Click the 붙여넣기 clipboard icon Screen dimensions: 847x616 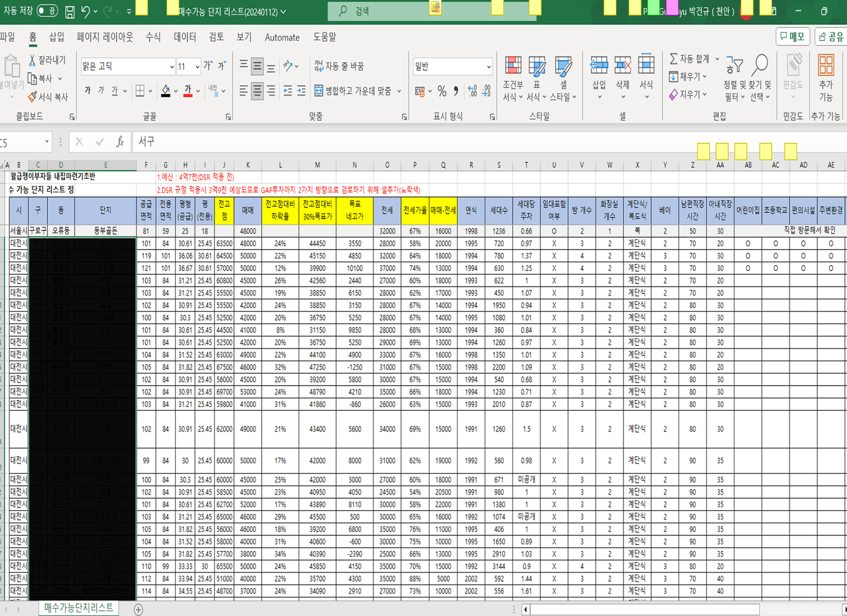click(12, 66)
